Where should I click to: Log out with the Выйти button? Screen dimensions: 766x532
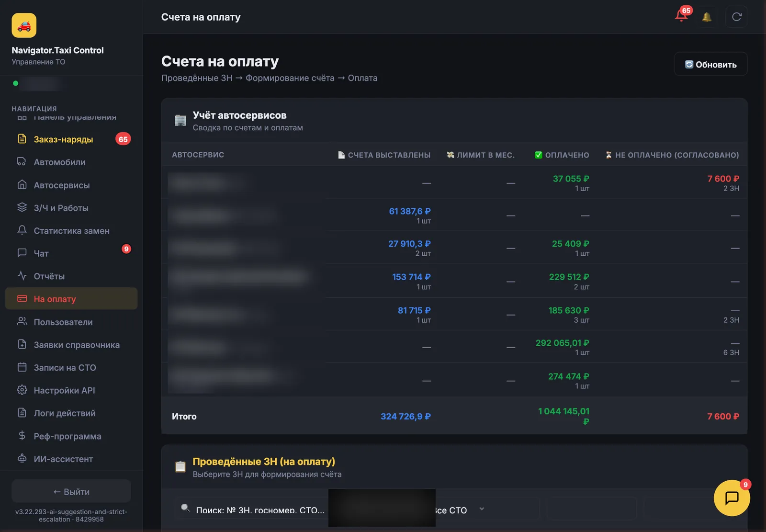(71, 492)
